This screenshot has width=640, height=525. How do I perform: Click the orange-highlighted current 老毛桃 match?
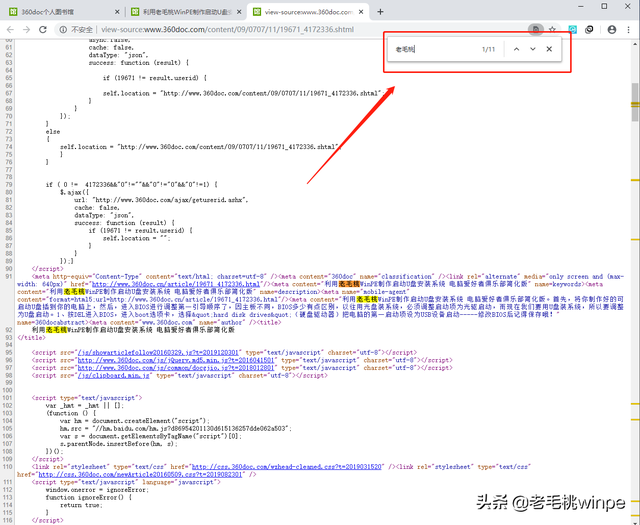349,284
